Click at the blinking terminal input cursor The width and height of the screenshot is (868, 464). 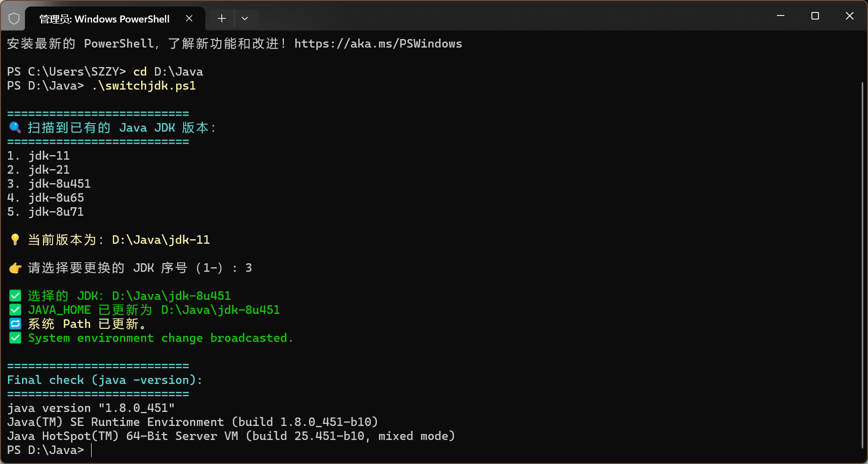click(92, 450)
